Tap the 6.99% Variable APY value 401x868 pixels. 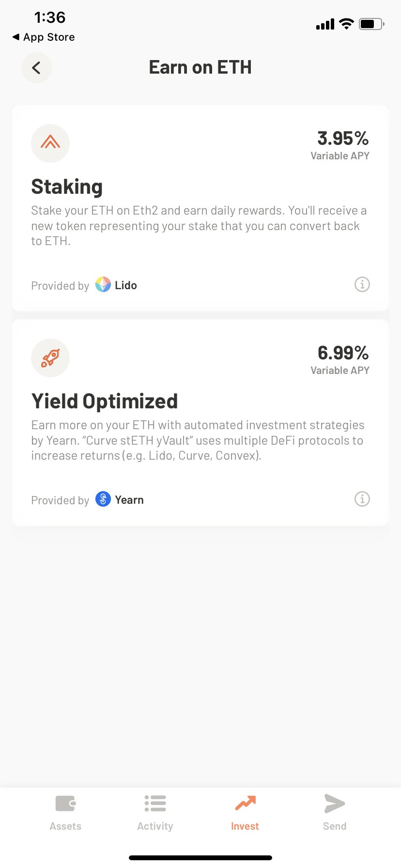point(343,353)
